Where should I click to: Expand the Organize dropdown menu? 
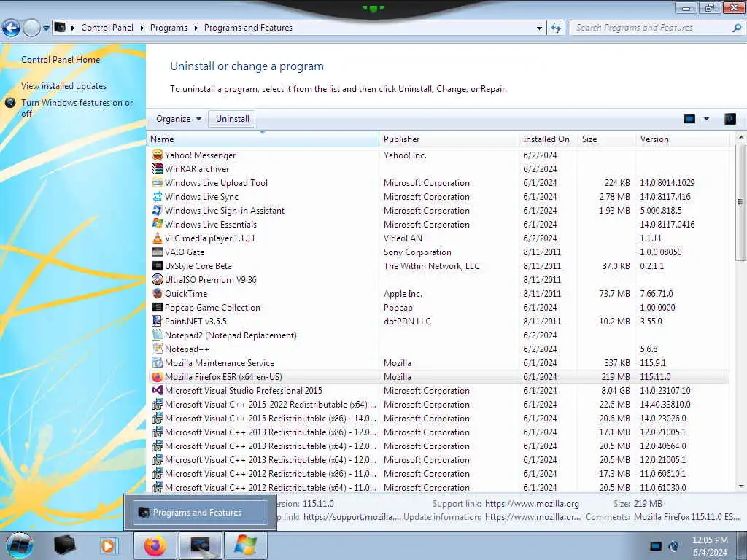coord(179,119)
